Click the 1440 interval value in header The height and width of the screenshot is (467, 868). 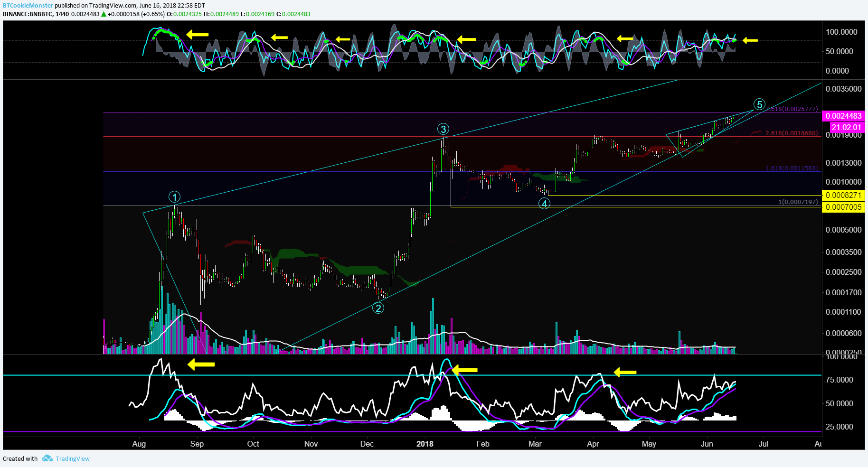click(62, 14)
